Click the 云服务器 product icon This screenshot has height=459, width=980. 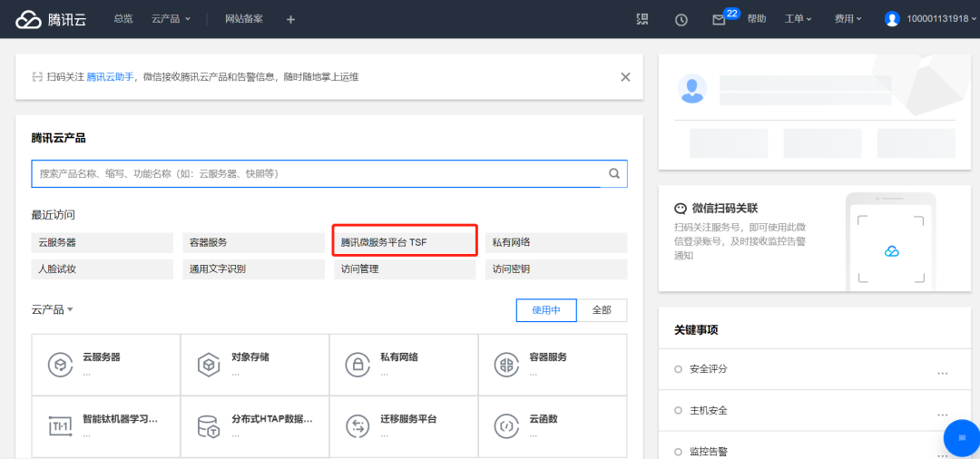click(60, 364)
